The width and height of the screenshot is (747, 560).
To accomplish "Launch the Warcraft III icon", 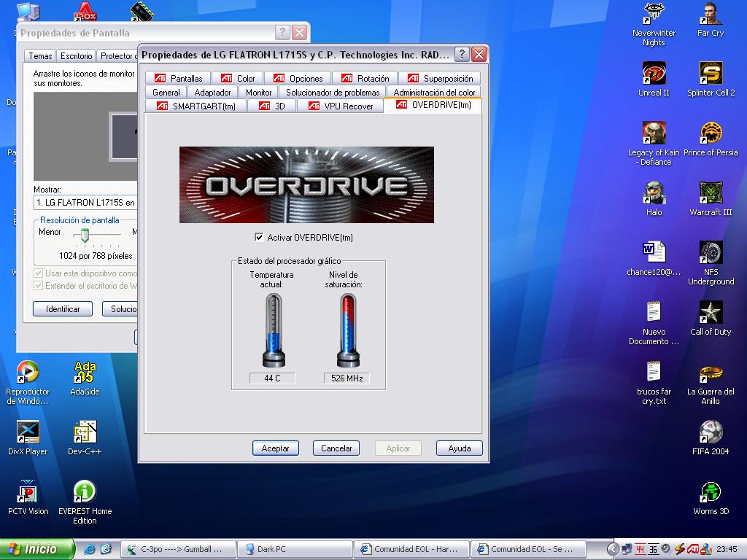I will pos(711,193).
